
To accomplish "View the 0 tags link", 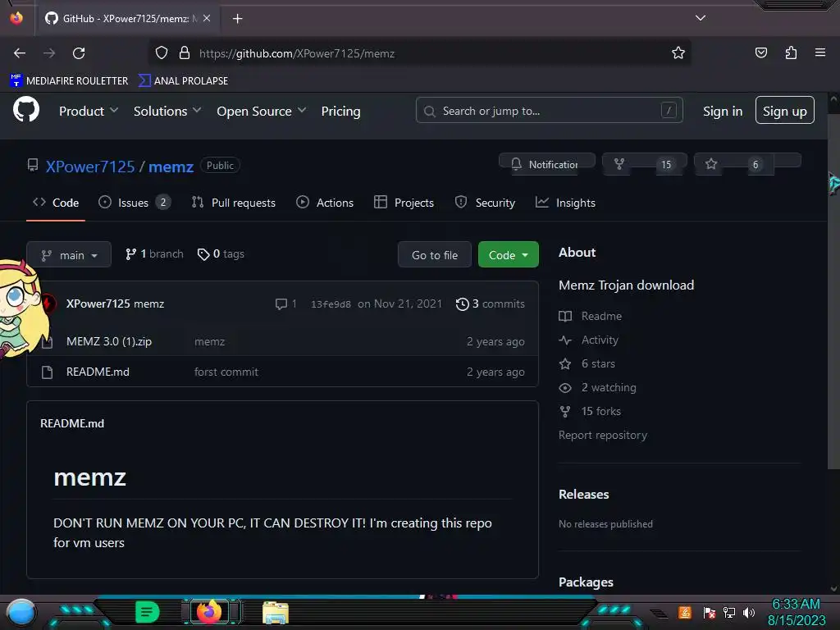I will 221,254.
